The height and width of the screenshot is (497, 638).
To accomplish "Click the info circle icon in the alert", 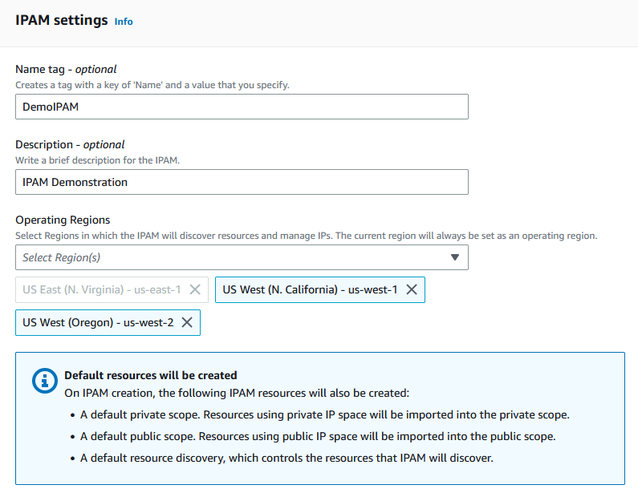I will click(x=45, y=381).
